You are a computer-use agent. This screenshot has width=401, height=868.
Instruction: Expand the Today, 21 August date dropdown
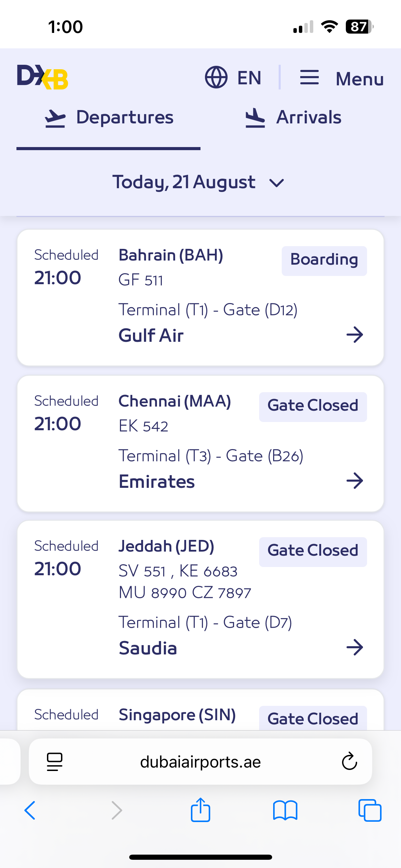click(199, 182)
